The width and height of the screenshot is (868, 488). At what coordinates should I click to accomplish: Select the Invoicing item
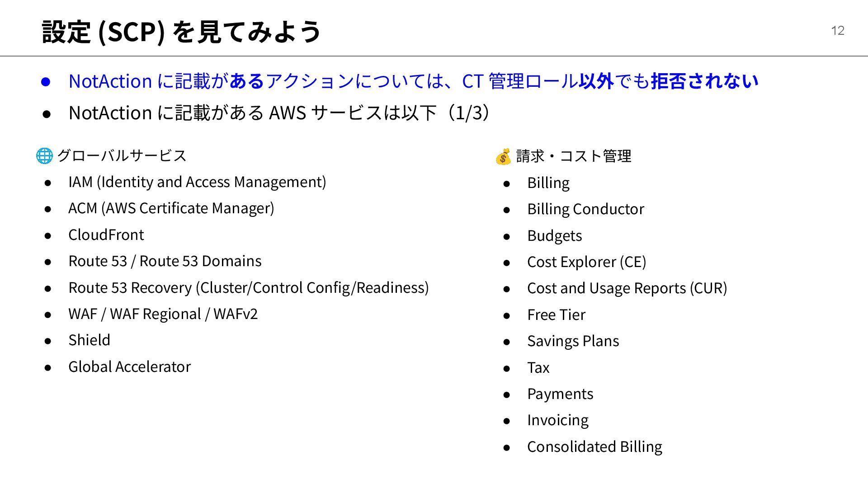558,420
